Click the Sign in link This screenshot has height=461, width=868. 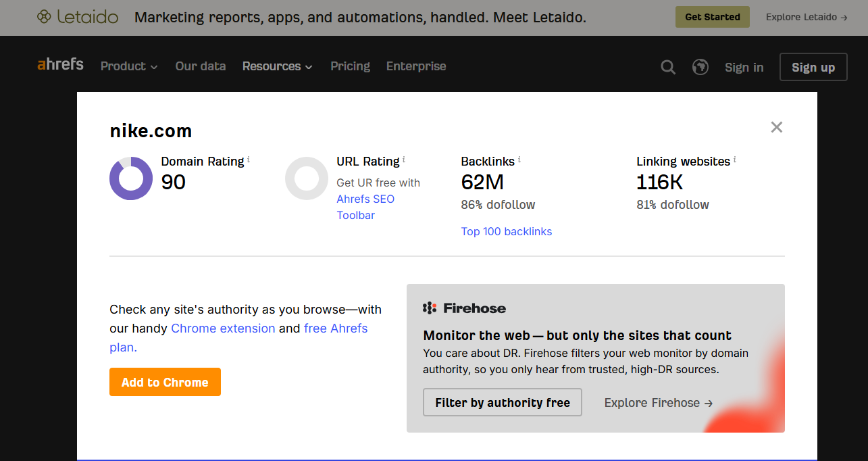pyautogui.click(x=744, y=68)
